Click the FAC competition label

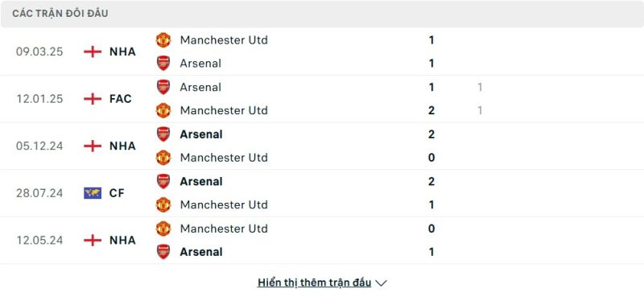click(x=120, y=98)
